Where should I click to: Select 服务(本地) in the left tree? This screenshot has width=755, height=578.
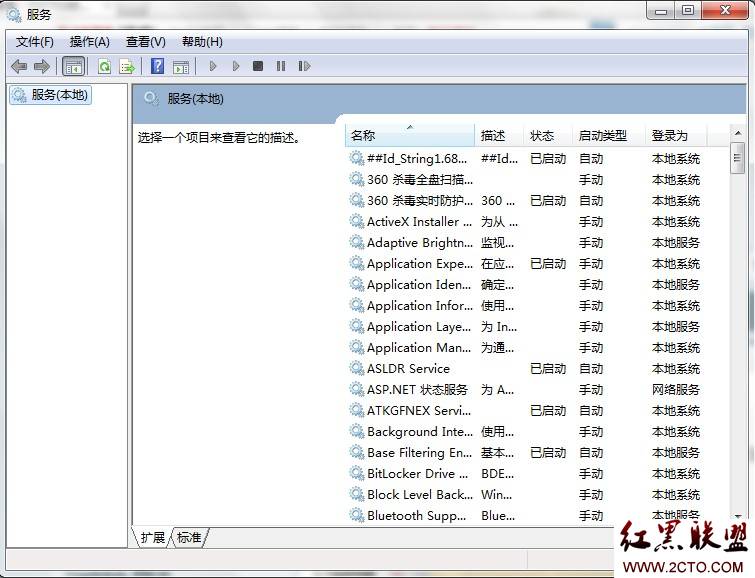pos(51,95)
